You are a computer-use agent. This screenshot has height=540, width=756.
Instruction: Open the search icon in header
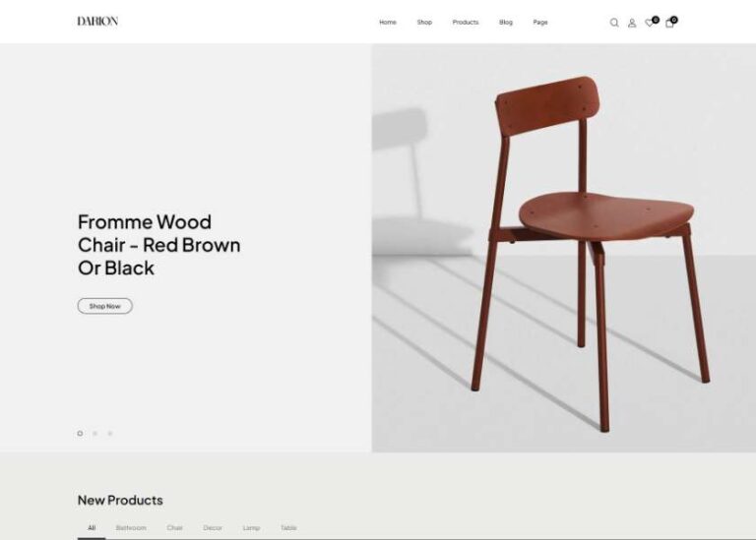(614, 23)
